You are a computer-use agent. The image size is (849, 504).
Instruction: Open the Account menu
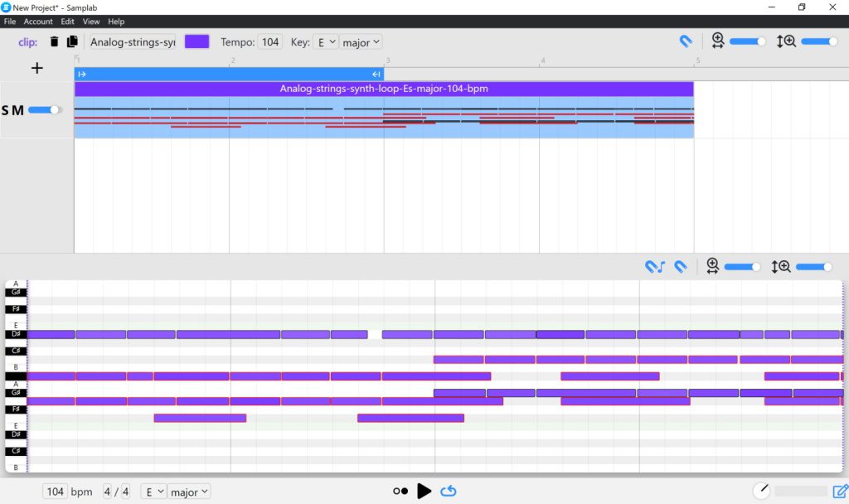tap(38, 22)
